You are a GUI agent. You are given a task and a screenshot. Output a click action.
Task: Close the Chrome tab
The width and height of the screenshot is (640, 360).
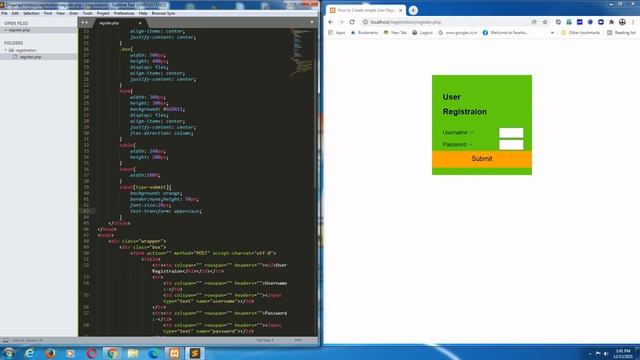[x=400, y=10]
